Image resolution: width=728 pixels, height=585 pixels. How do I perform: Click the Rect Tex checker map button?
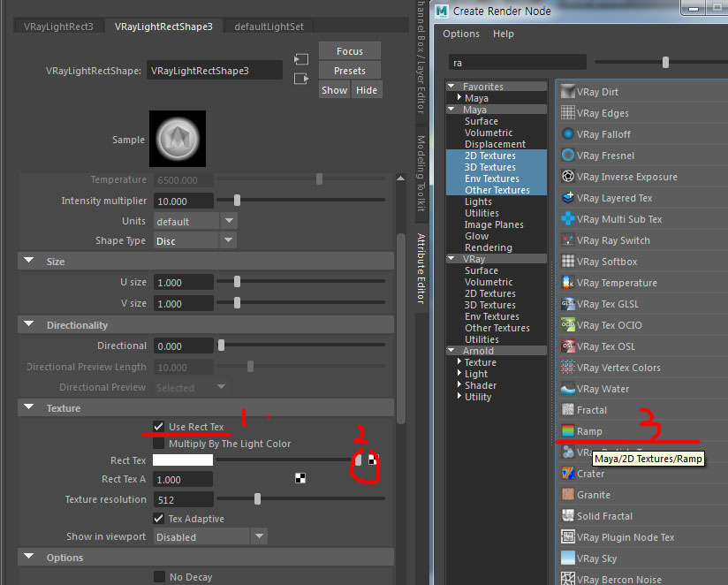click(x=372, y=460)
